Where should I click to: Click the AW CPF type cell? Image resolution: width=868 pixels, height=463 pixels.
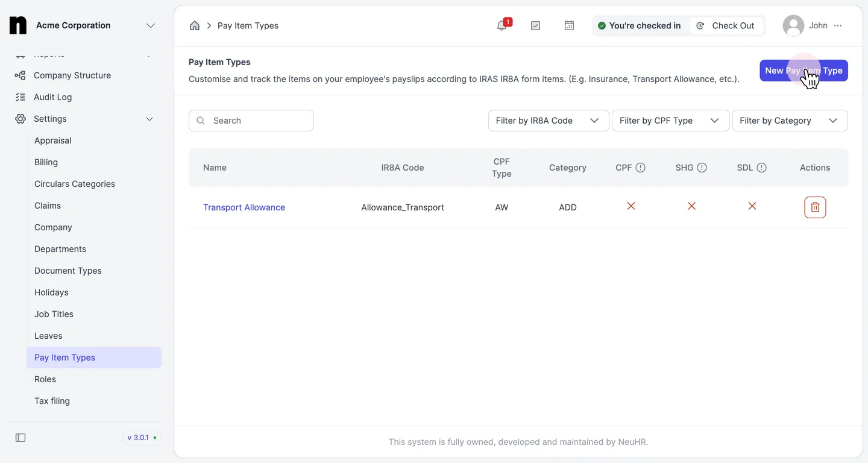502,207
